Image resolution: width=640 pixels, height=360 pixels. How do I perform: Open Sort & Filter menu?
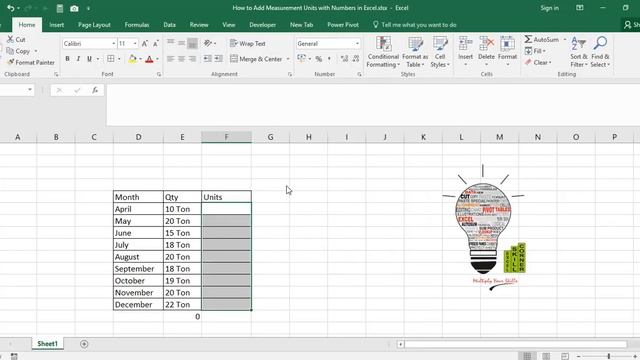(579, 52)
